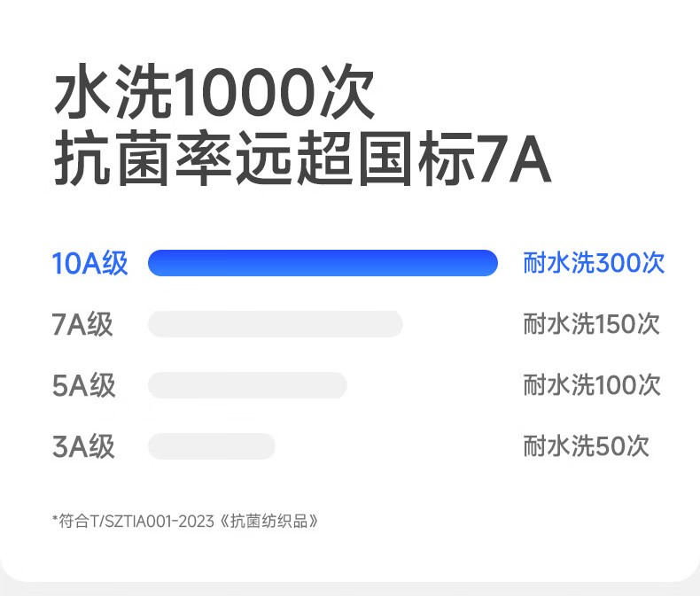Click the 耐水洗100次 text
700x596 pixels.
tap(592, 385)
